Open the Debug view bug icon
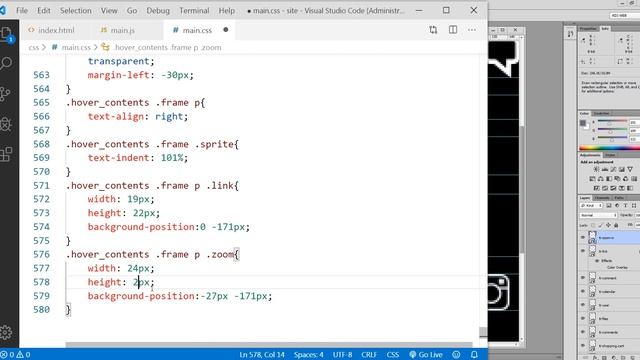640x360 pixels. [x=5, y=124]
